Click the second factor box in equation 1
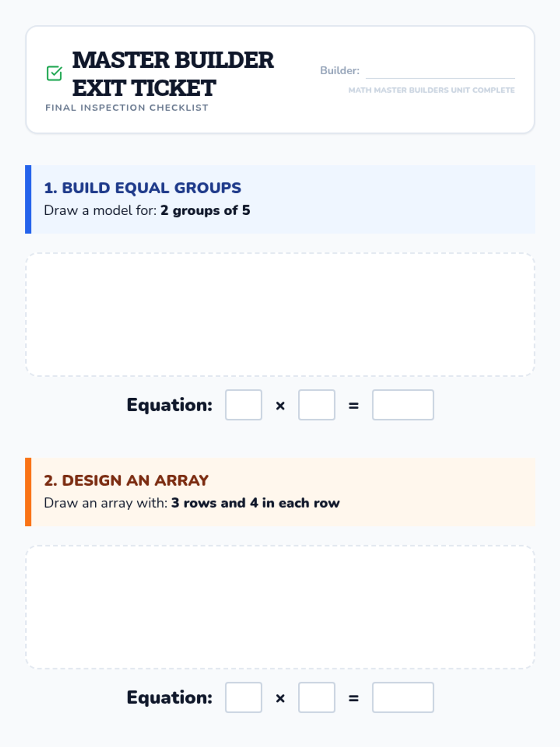Screen dimensions: 560x747 (x=316, y=405)
